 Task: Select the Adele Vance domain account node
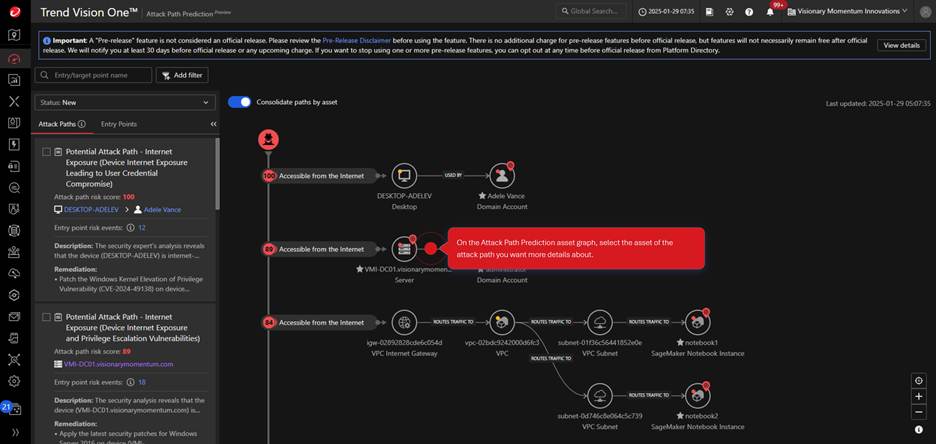tap(502, 175)
